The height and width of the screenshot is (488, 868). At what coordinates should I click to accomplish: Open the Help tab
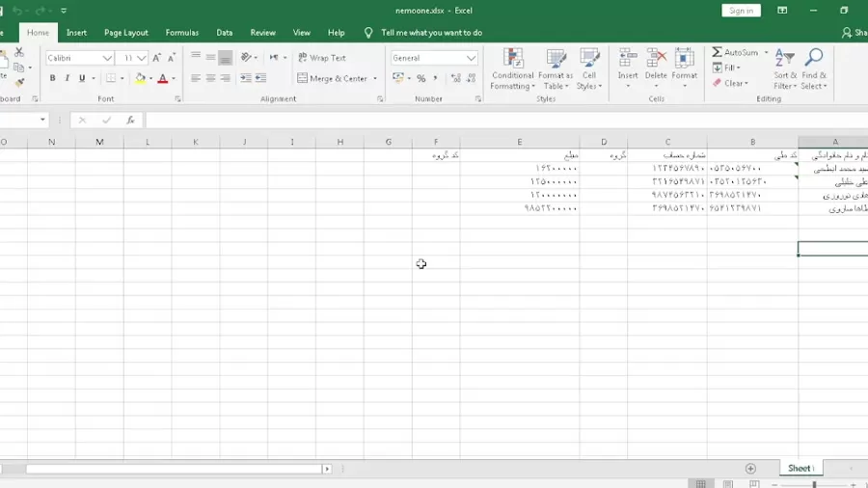(336, 33)
